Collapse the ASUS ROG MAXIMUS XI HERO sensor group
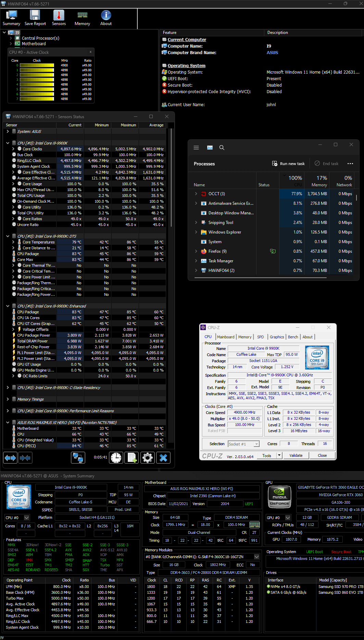 [x=8, y=423]
